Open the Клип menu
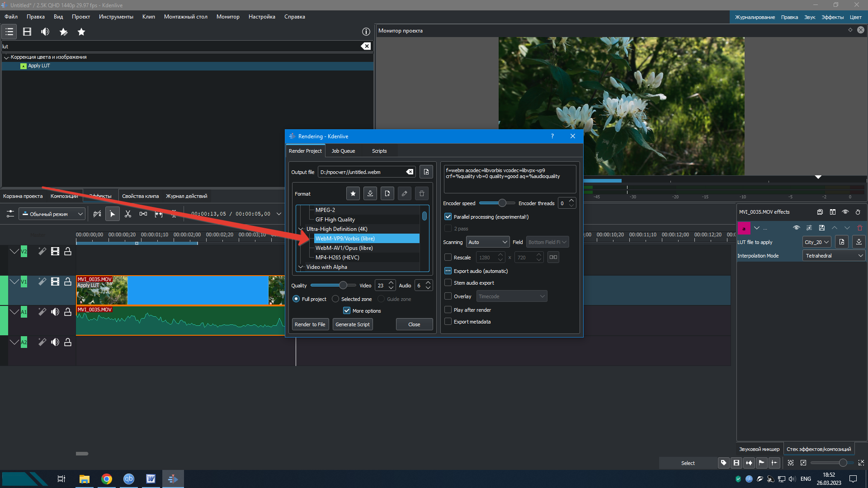868x488 pixels. [149, 17]
